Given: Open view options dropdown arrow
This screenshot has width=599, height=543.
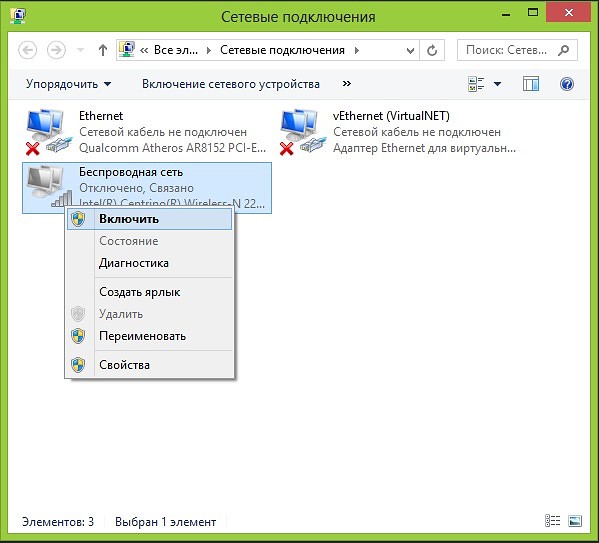Looking at the screenshot, I should 497,84.
